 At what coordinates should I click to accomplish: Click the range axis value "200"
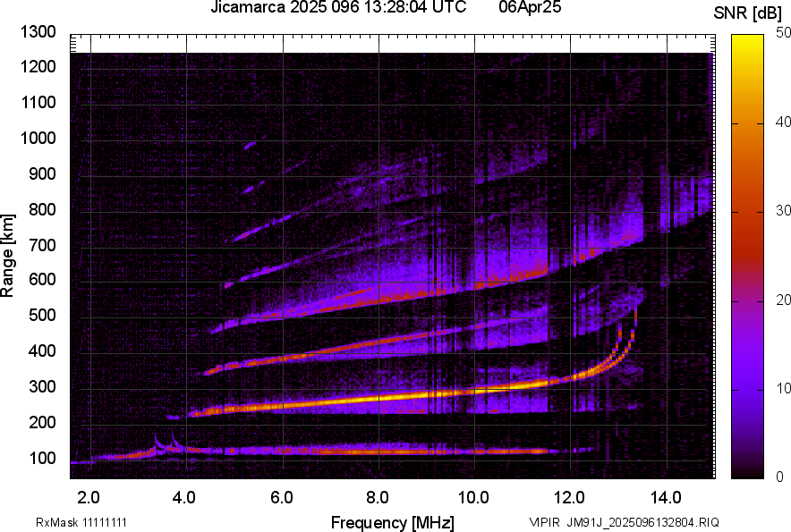(x=42, y=422)
